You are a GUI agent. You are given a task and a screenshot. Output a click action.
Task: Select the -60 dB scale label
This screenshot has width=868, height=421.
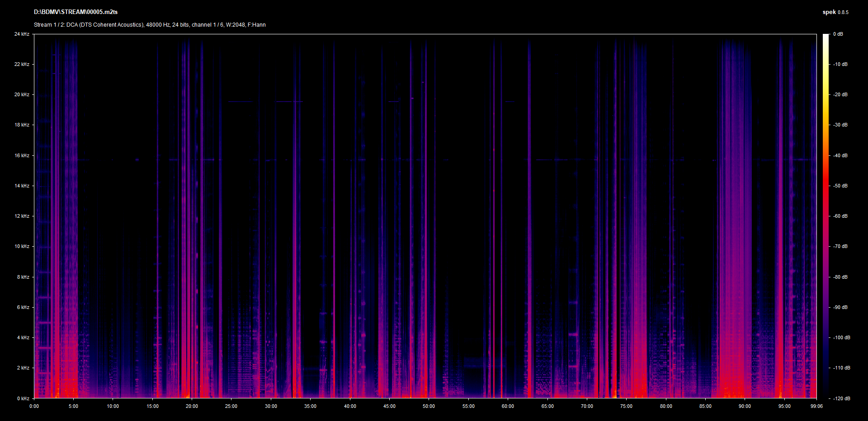coord(840,216)
